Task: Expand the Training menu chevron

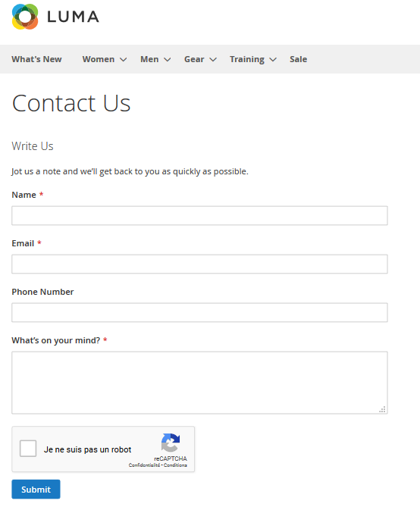Action: 273,60
